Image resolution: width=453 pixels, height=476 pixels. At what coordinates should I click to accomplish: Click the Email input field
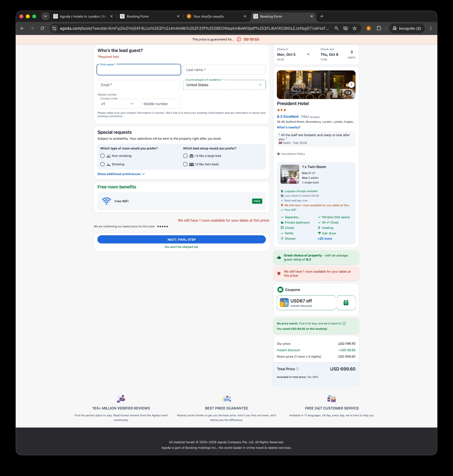tap(139, 85)
